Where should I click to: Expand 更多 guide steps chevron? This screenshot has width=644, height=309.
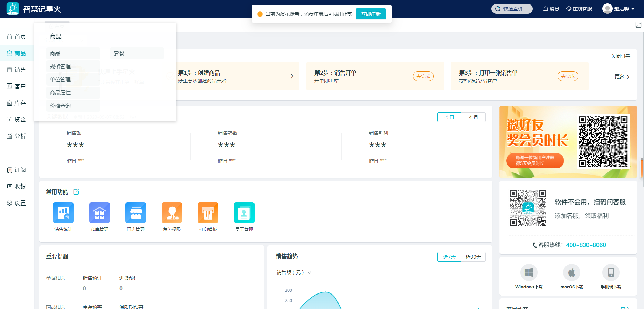click(x=628, y=77)
